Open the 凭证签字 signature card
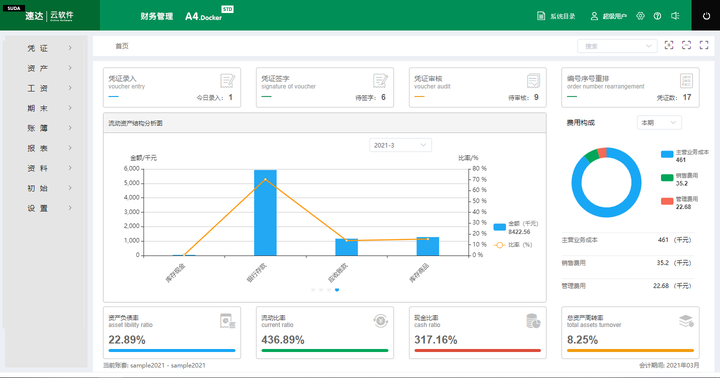 click(x=325, y=88)
